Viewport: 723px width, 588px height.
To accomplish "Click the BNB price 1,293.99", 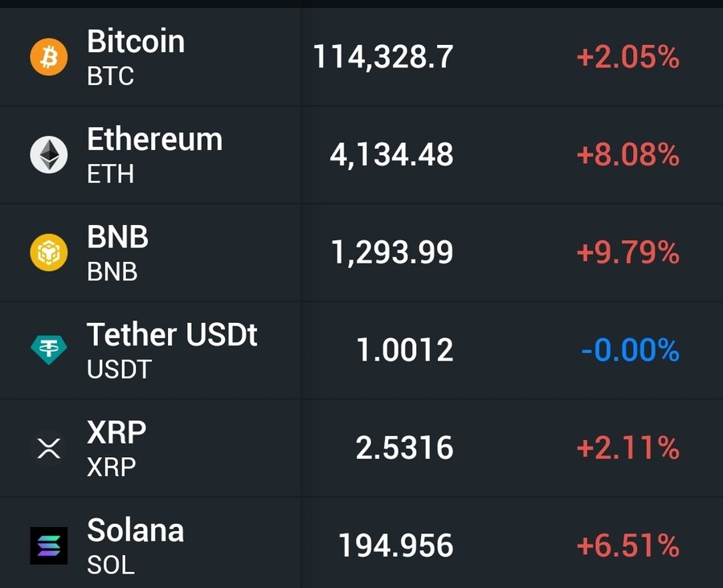I will [x=392, y=253].
